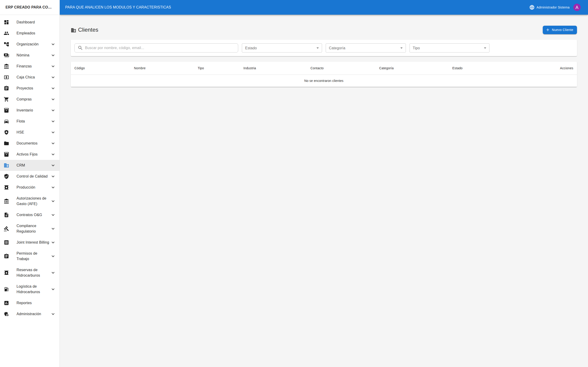588x367 pixels.
Task: Collapse the CRM section
Action: coord(53,165)
